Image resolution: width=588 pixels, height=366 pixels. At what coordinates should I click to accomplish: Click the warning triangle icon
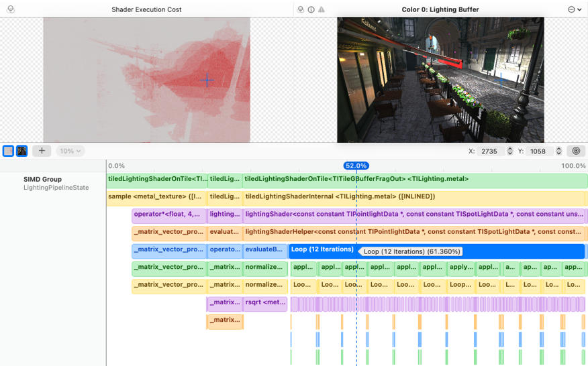[322, 9]
